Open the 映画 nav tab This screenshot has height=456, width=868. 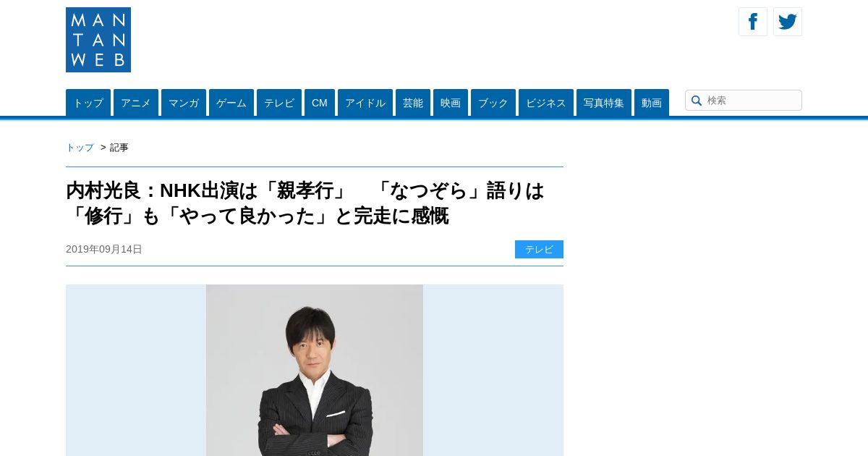451,103
